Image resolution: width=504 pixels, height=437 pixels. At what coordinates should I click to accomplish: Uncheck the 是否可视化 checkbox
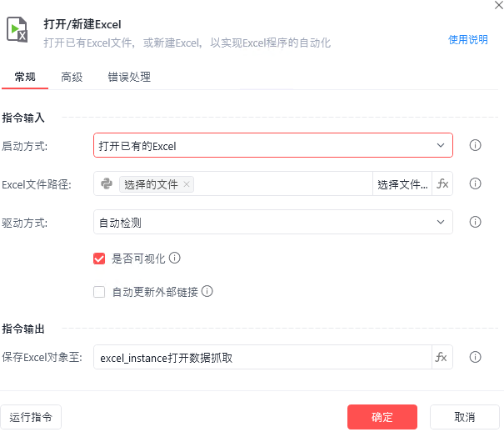(99, 259)
